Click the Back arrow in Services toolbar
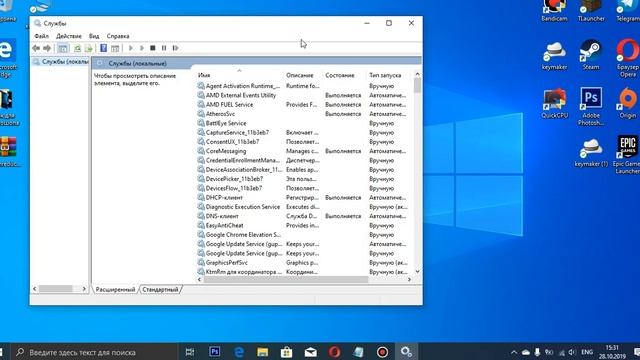This screenshot has height=360, width=640. tap(36, 48)
